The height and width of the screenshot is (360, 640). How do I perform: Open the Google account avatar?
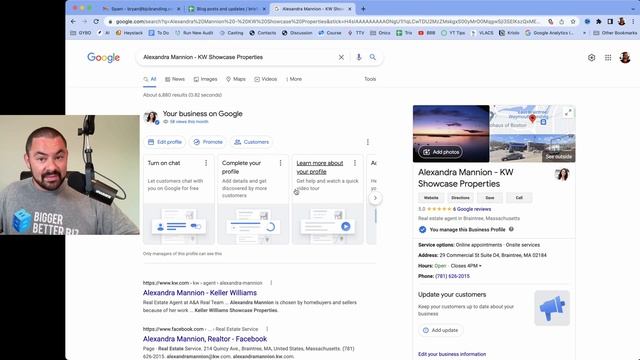[625, 58]
